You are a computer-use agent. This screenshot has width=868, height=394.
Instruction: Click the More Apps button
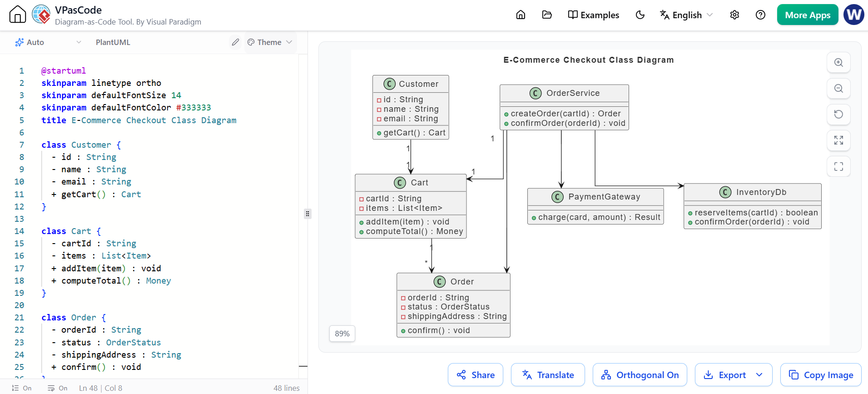(x=808, y=15)
